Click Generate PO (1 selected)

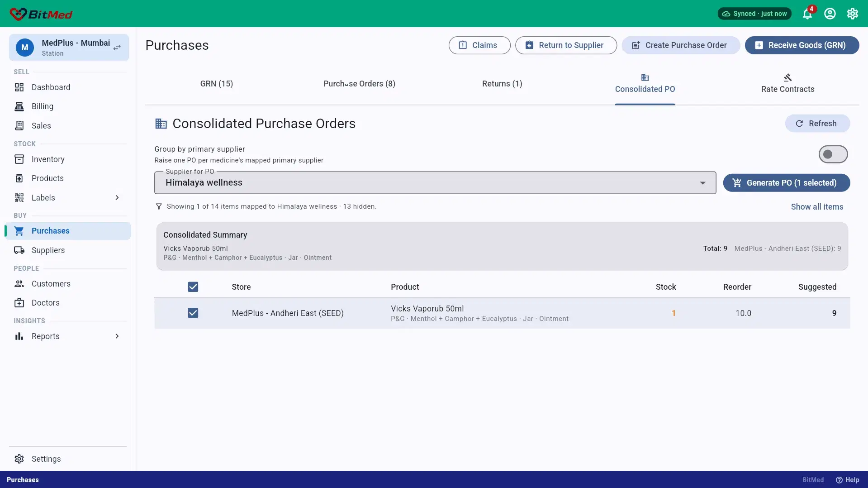(x=787, y=183)
